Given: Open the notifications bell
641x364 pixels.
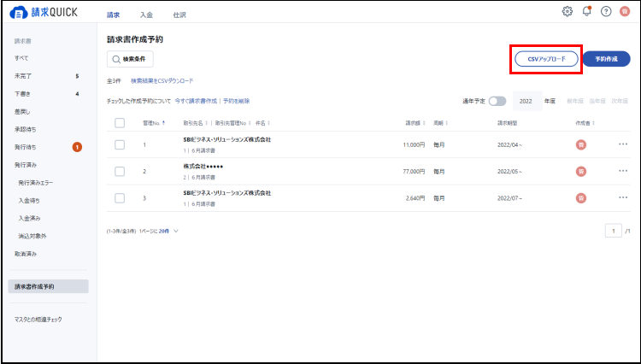Looking at the screenshot, I should click(586, 11).
